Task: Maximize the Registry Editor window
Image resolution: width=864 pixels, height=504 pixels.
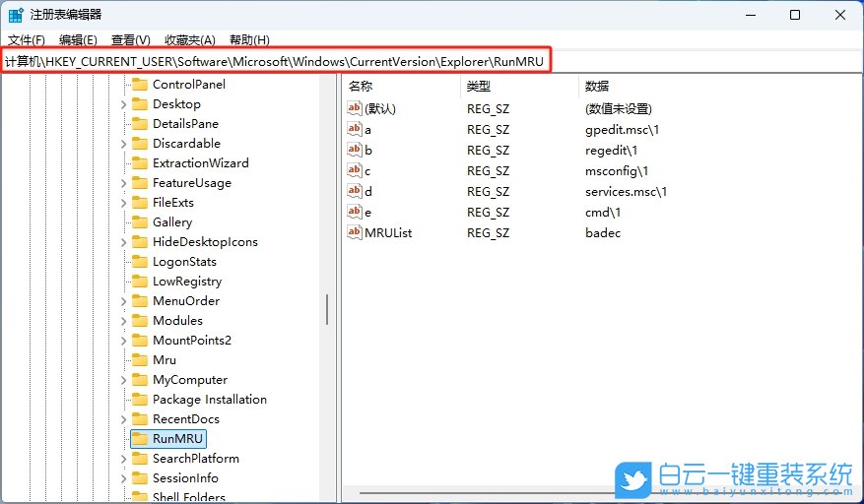Action: 795,15
